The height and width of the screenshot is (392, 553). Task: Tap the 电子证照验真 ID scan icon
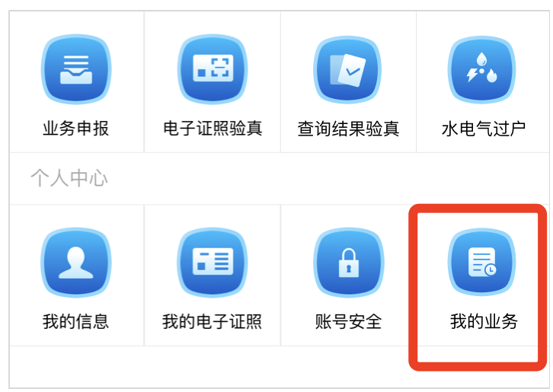[213, 69]
